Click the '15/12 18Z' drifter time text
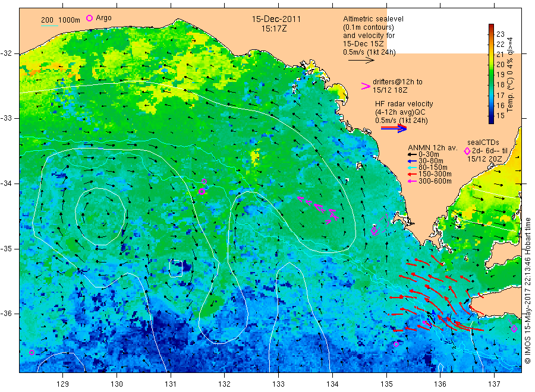Viewport: 535px width, 392px height. pyautogui.click(x=390, y=90)
